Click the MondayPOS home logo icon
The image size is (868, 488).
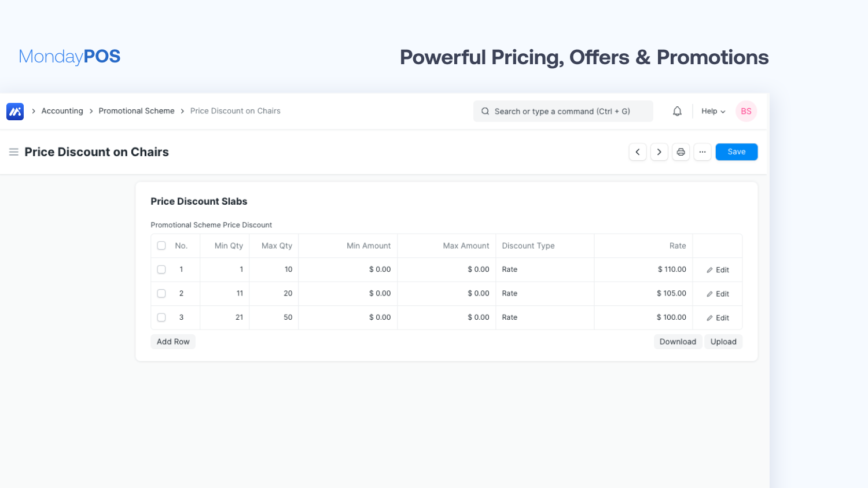(x=15, y=111)
